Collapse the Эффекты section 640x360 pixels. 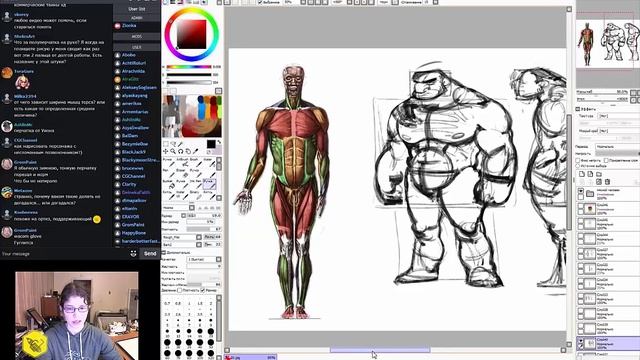pyautogui.click(x=578, y=109)
